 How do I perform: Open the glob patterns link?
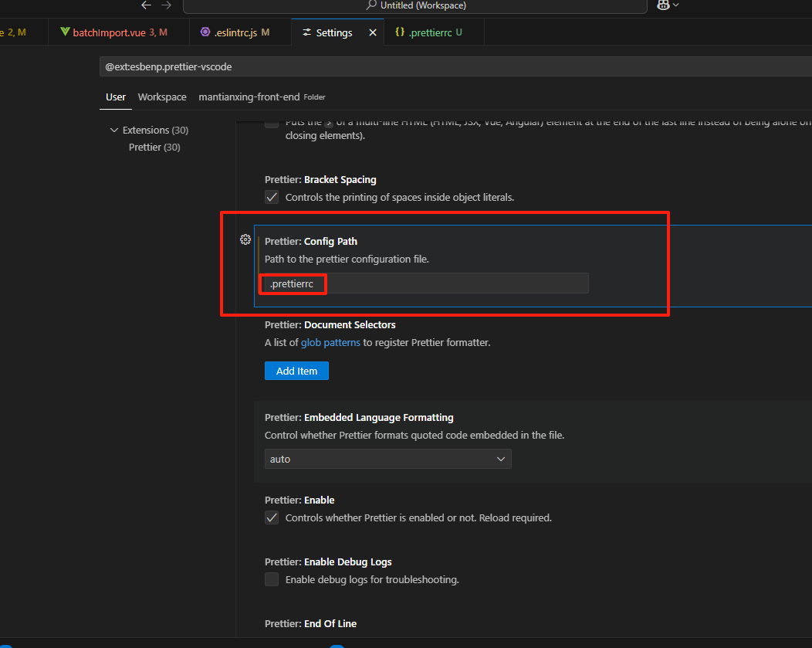pyautogui.click(x=330, y=342)
